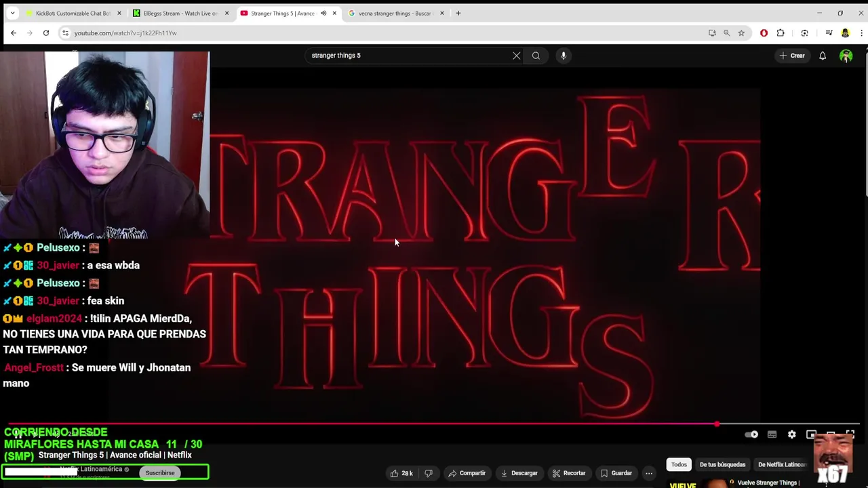This screenshot has width=868, height=488.
Task: Click the chat message 'fea skin'
Action: pos(106,301)
